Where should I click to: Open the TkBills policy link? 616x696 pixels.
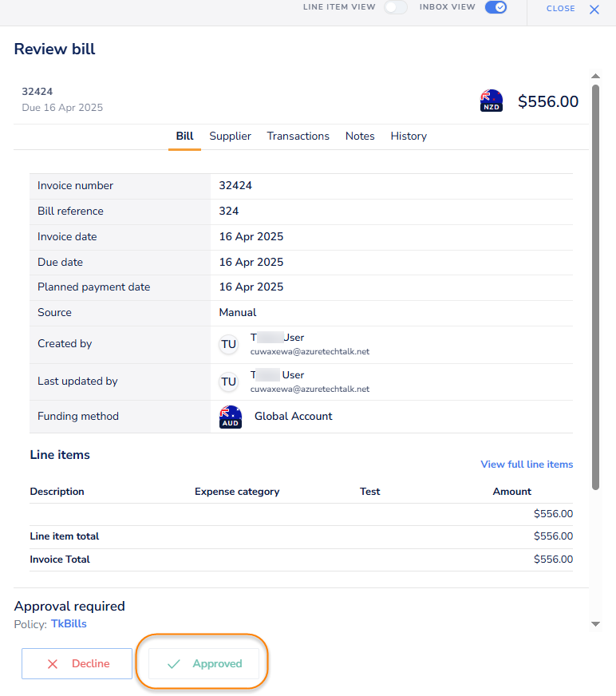[69, 624]
